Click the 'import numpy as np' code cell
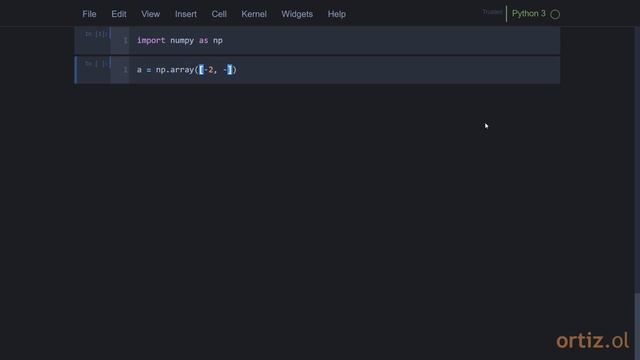Image resolution: width=640 pixels, height=360 pixels. pos(345,40)
